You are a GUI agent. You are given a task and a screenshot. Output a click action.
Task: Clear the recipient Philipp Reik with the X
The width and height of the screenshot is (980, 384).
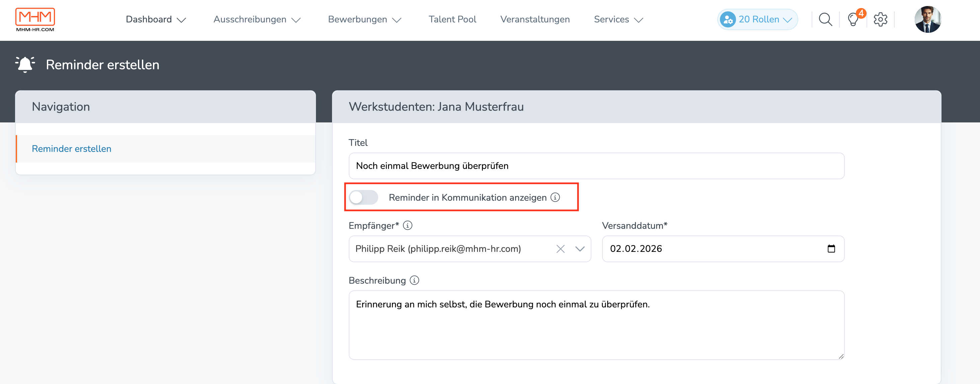point(560,250)
